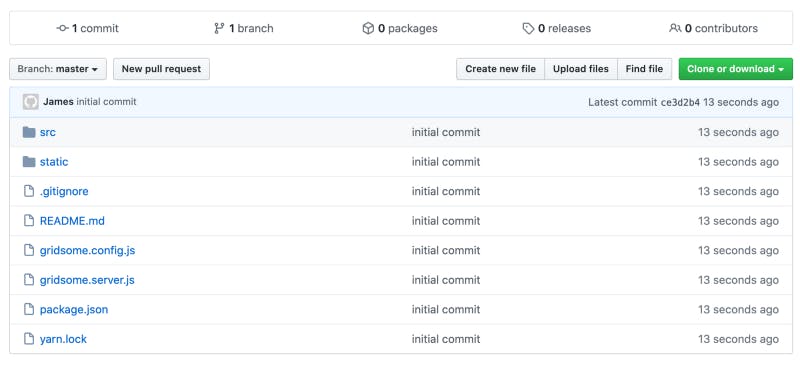Click initial commit message next to James

[x=106, y=102]
